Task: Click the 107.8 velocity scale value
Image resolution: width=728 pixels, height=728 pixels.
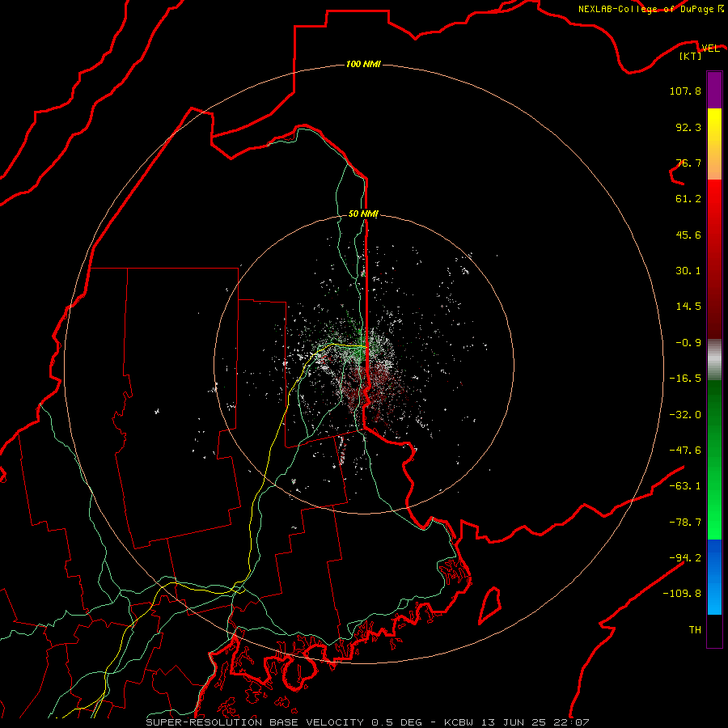Action: click(x=685, y=91)
